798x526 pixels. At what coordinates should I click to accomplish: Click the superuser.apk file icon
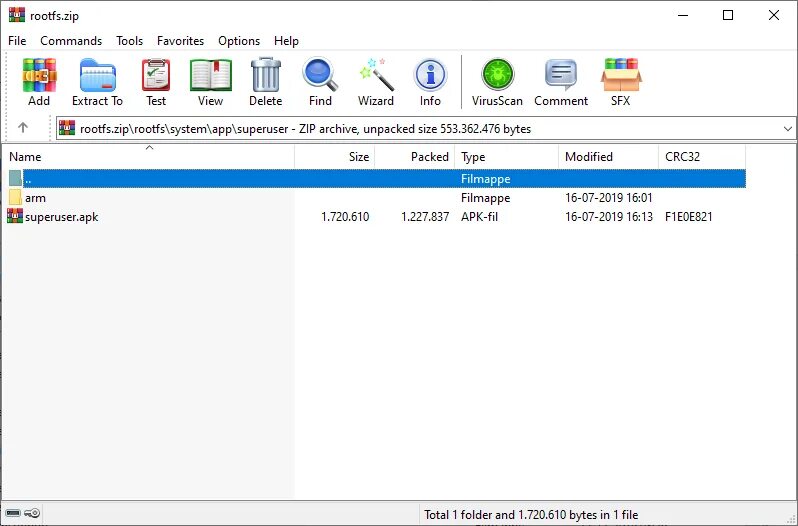pyautogui.click(x=15, y=216)
